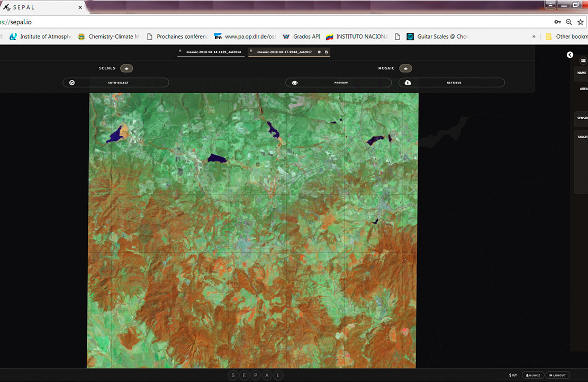The width and height of the screenshot is (588, 382).
Task: Close the SEPAL browser tab
Action: tap(80, 7)
